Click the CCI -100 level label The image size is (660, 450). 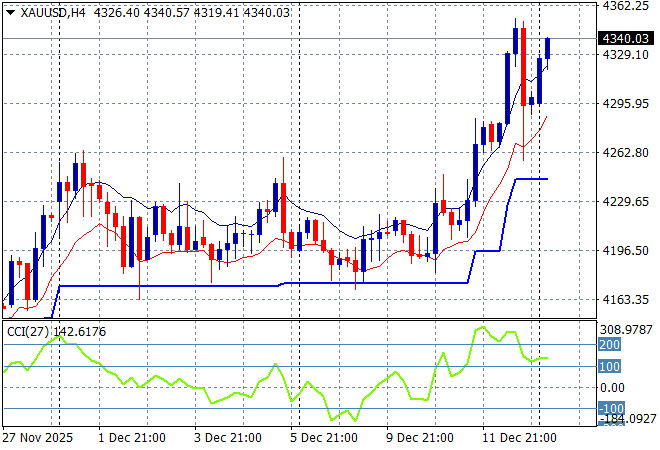(610, 409)
